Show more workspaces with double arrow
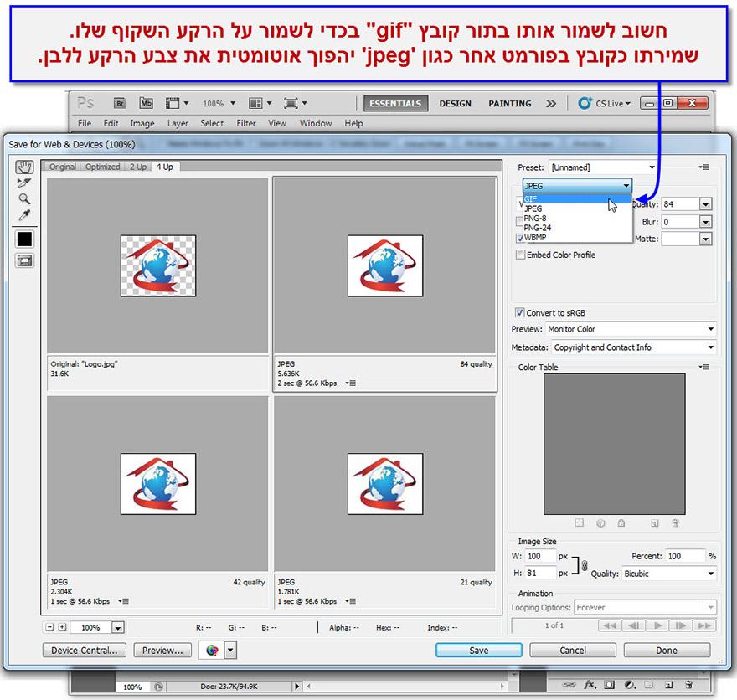Image resolution: width=737 pixels, height=700 pixels. [x=551, y=103]
